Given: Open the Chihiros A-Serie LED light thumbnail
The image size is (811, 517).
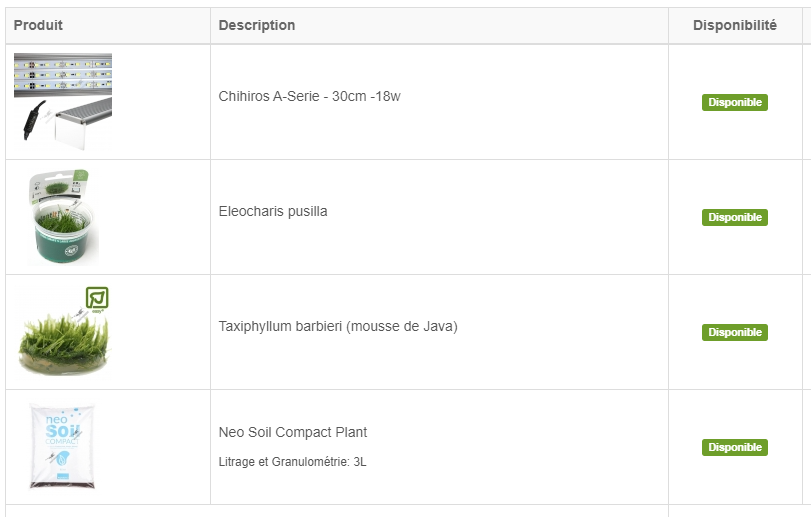Looking at the screenshot, I should 63,101.
